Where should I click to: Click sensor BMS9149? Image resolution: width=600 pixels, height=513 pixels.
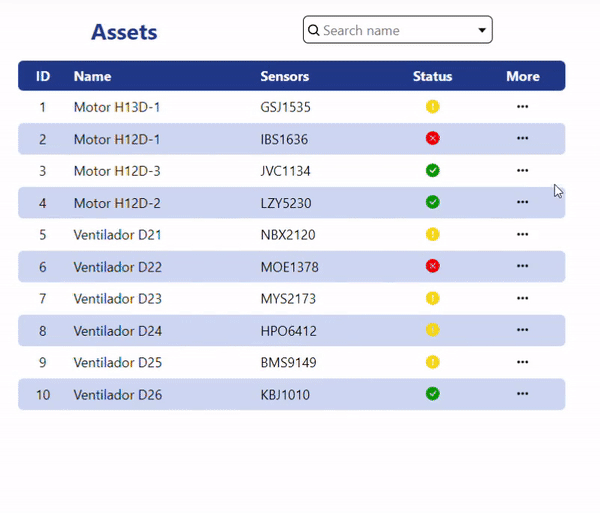[x=288, y=363]
